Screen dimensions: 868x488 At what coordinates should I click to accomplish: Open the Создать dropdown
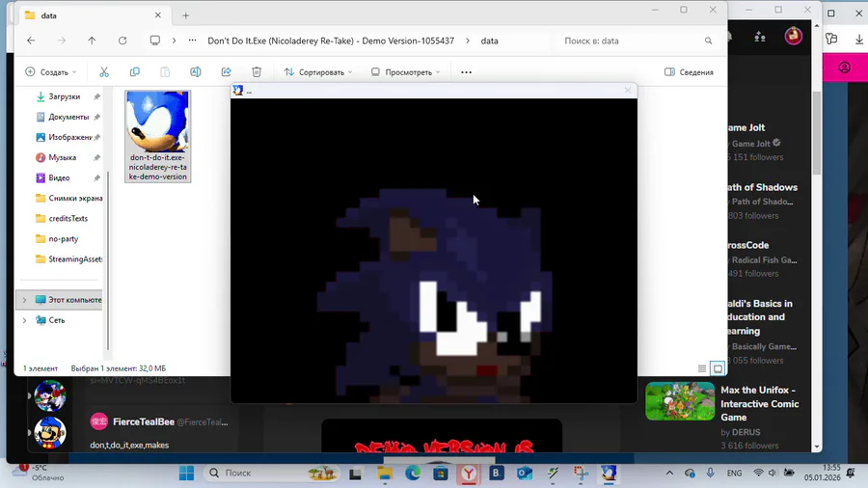(x=51, y=72)
